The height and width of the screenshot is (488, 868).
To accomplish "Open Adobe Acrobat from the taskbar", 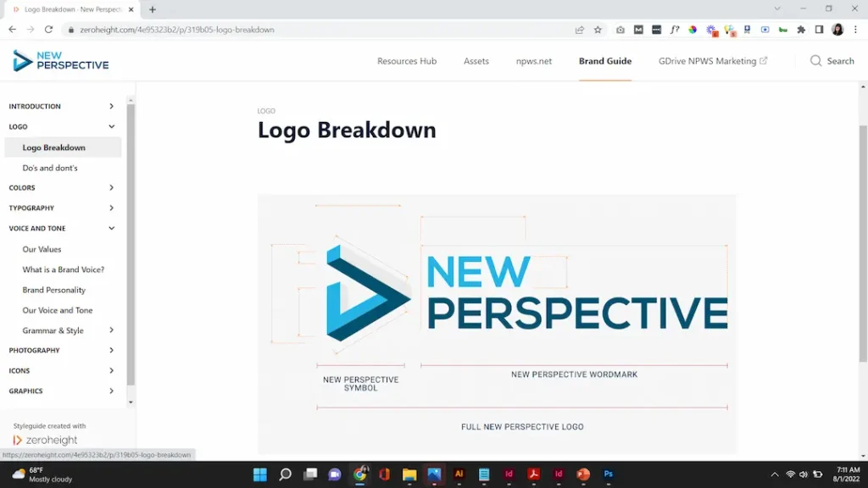I will pyautogui.click(x=534, y=474).
